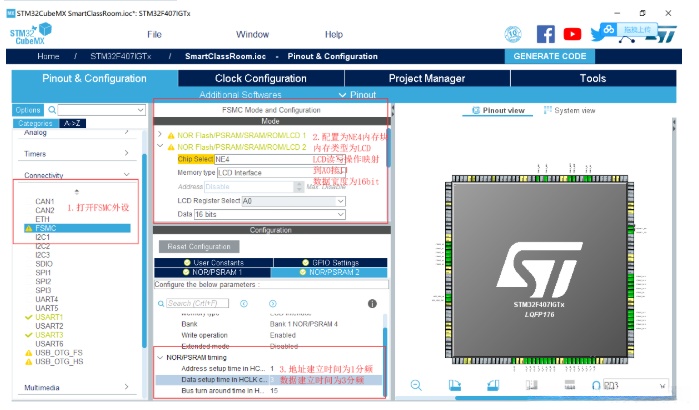699x410 pixels.
Task: Open the NOR/PSRAM 1 tab
Action: [x=212, y=272]
